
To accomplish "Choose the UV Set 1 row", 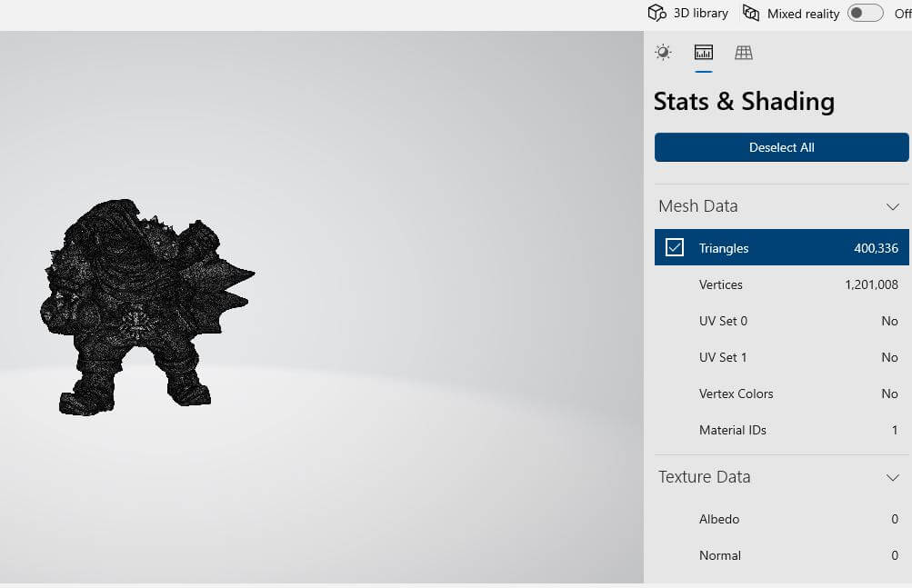I will (x=781, y=357).
